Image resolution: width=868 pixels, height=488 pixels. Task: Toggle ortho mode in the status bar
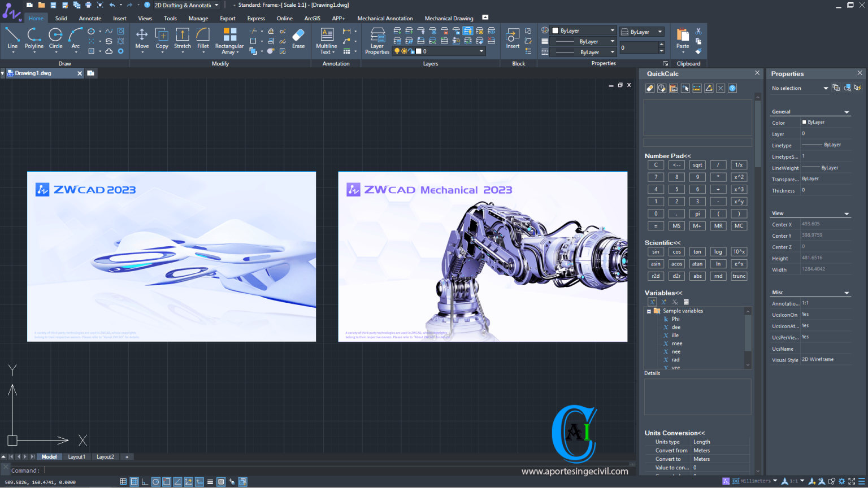(x=145, y=482)
